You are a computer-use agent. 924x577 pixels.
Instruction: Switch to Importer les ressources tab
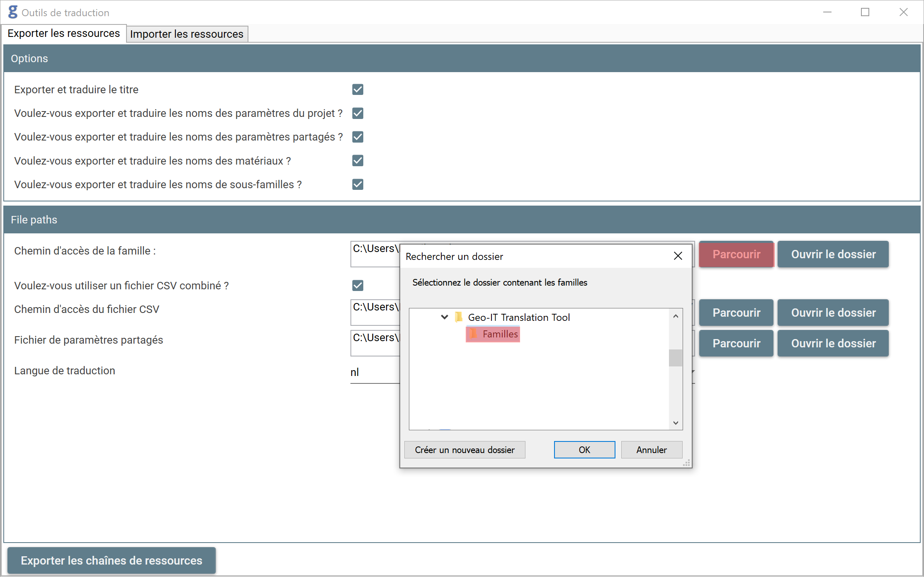pyautogui.click(x=187, y=34)
